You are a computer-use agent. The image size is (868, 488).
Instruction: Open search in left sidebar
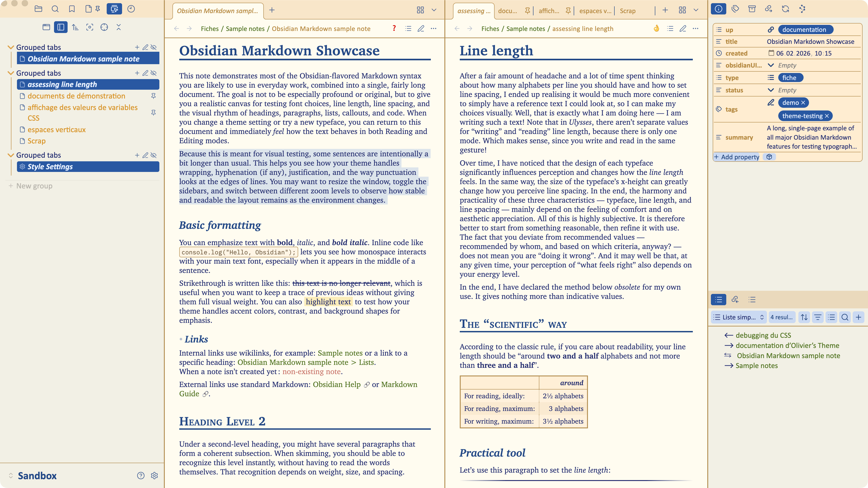[55, 9]
